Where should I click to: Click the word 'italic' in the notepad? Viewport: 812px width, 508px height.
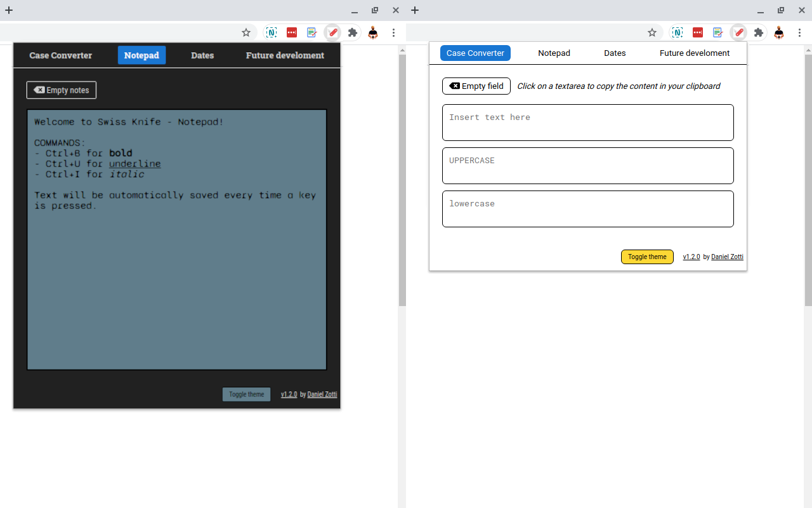pyautogui.click(x=126, y=174)
